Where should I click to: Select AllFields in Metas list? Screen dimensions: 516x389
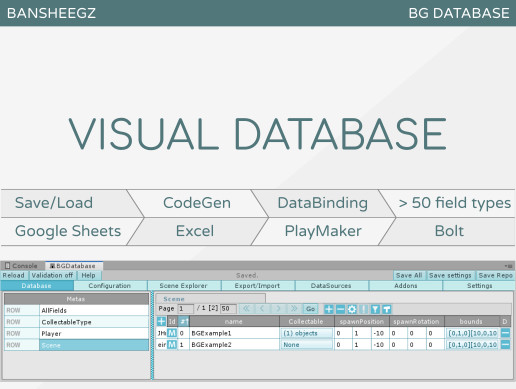(94, 310)
